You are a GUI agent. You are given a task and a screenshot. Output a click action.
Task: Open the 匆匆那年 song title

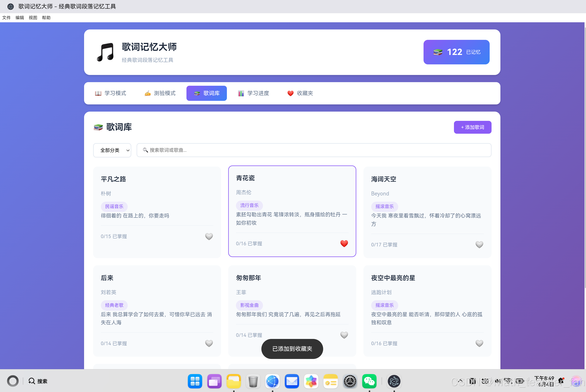tap(249, 278)
